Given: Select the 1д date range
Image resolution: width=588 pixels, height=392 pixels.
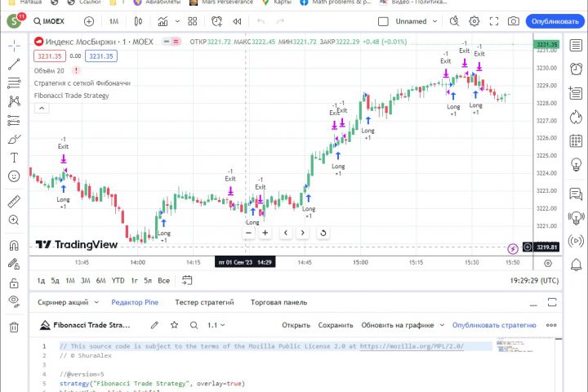Looking at the screenshot, I should click(x=41, y=281).
